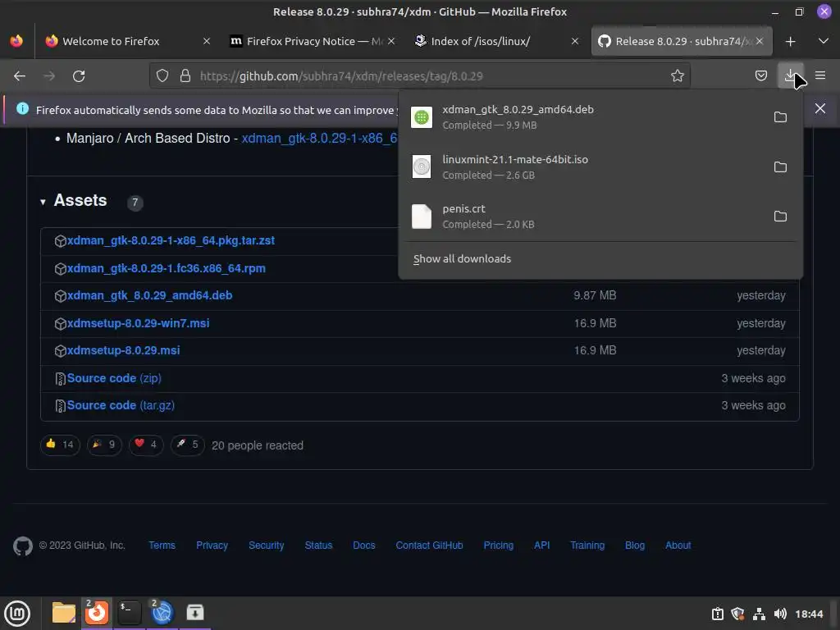840x630 pixels.
Task: Open the Pricing footer link
Action: coord(498,546)
